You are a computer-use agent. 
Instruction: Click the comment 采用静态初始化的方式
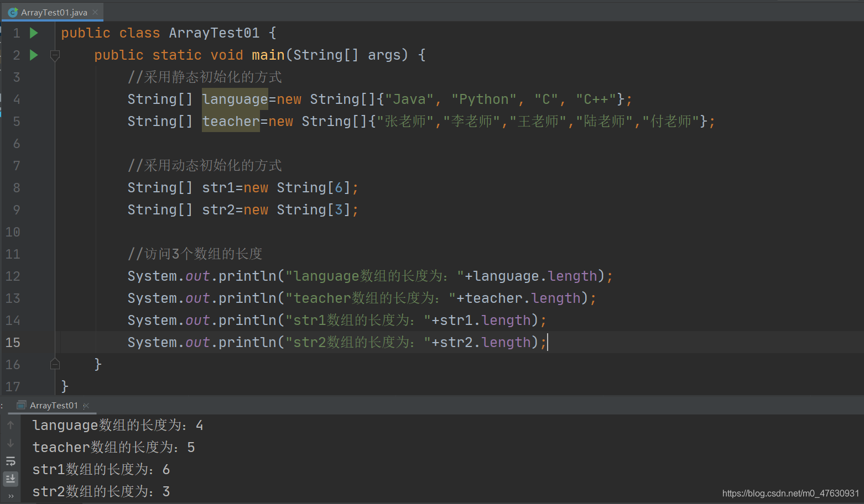tap(205, 77)
